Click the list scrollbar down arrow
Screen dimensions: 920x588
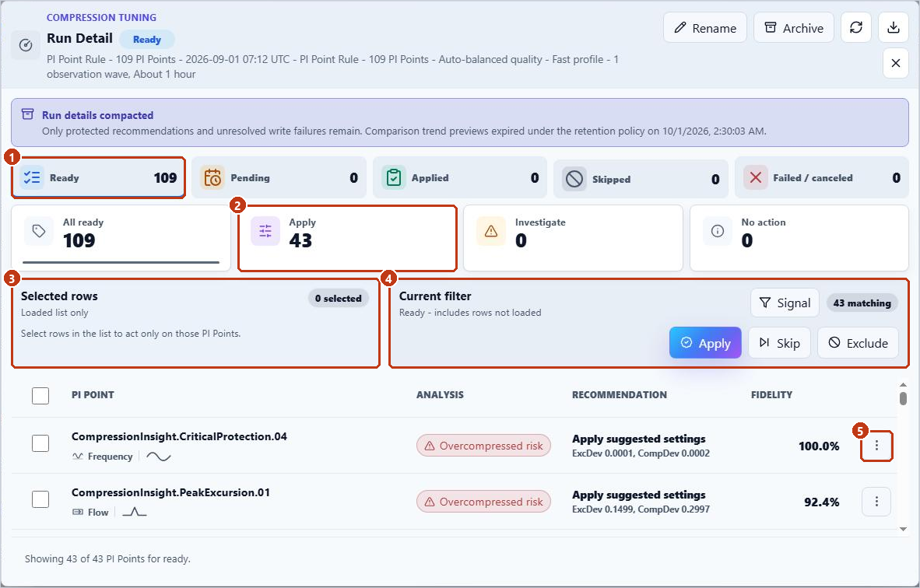pyautogui.click(x=903, y=529)
